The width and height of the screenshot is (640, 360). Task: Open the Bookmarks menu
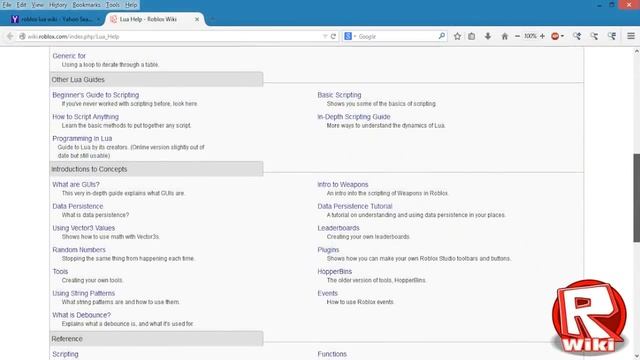point(87,5)
